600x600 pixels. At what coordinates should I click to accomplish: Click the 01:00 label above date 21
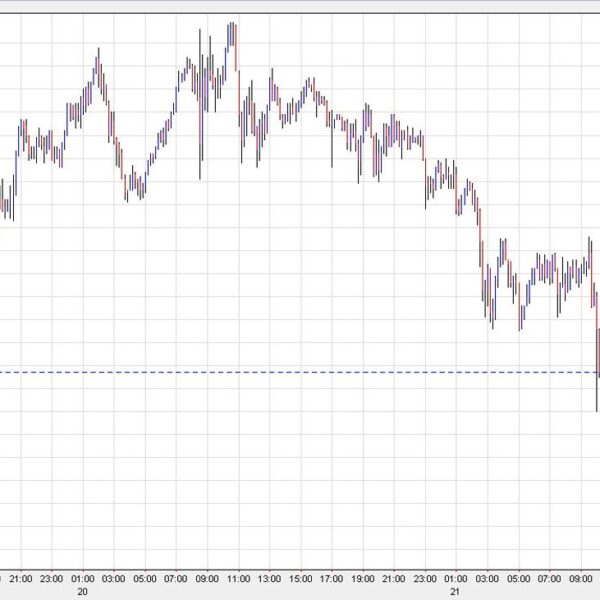pyautogui.click(x=456, y=579)
